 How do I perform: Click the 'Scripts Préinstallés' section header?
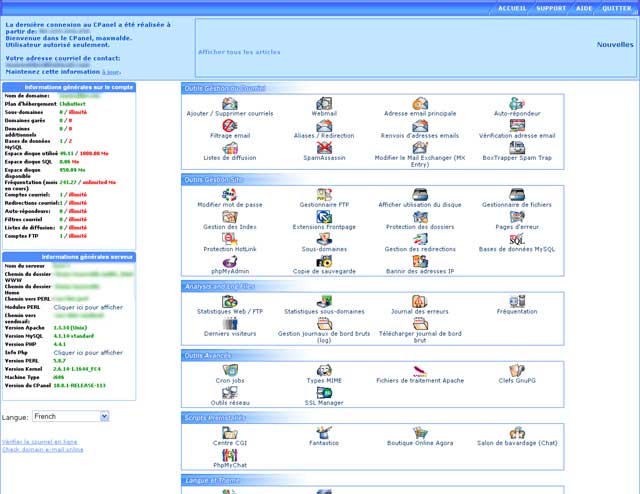(x=215, y=418)
